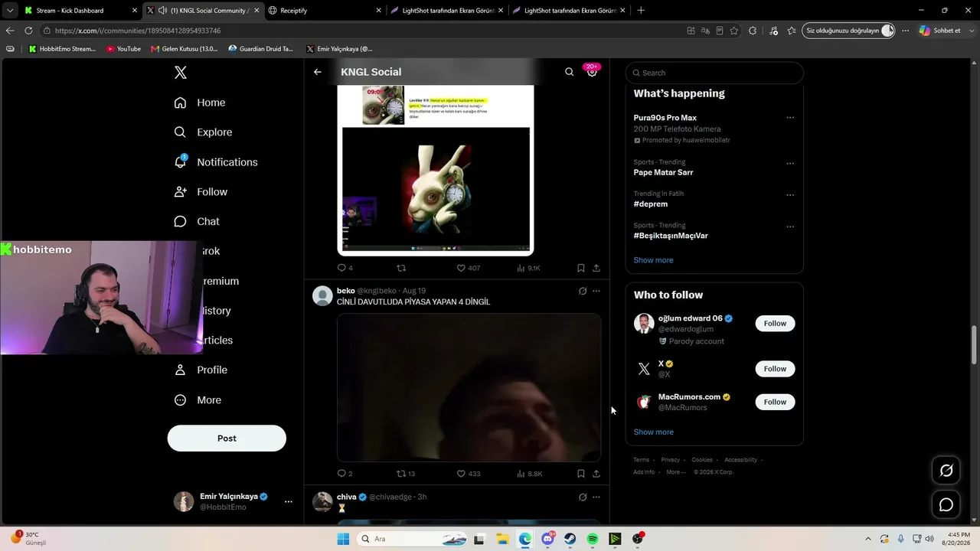Follow the X account
The width and height of the screenshot is (980, 551).
click(775, 369)
